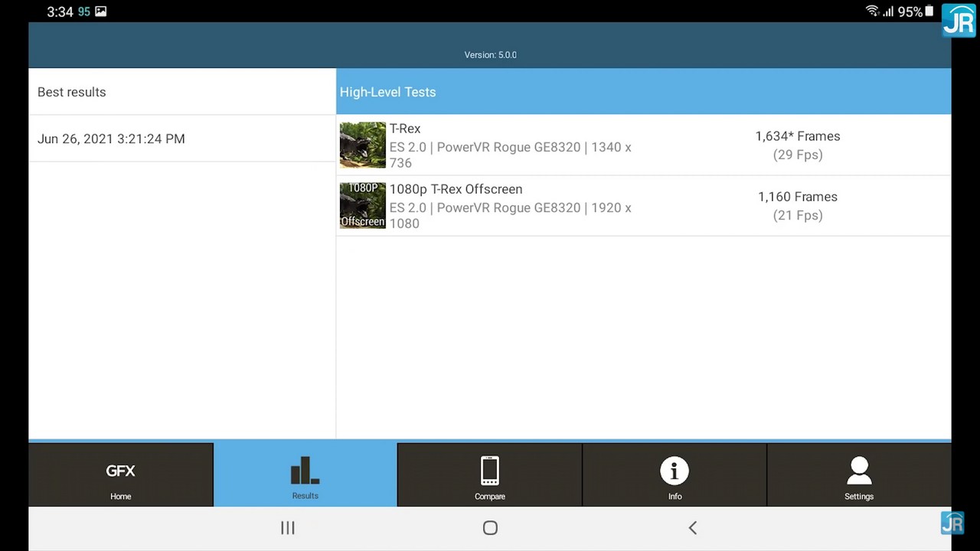
Task: Tap the Wi-Fi status icon
Action: coord(872,11)
